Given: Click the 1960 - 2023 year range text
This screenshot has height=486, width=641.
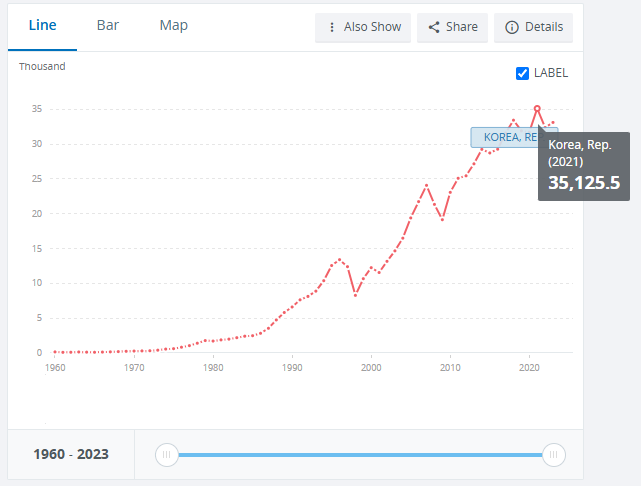Looking at the screenshot, I should 70,454.
